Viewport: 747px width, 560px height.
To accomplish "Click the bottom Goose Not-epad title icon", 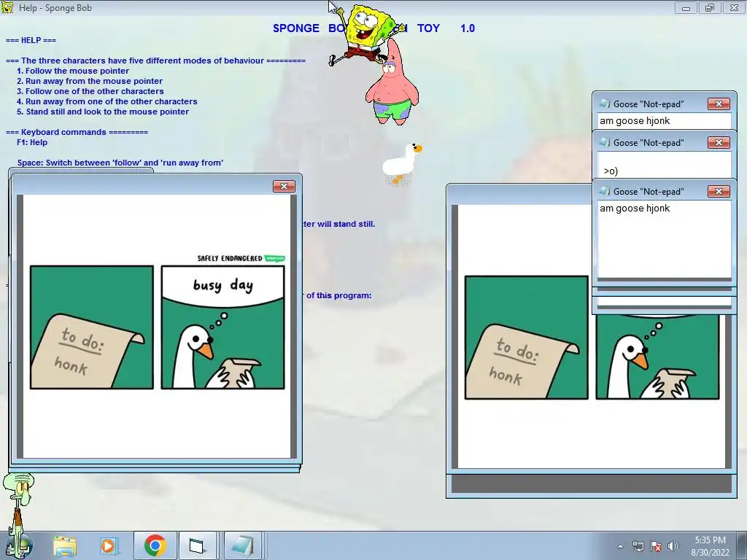I will pos(605,191).
